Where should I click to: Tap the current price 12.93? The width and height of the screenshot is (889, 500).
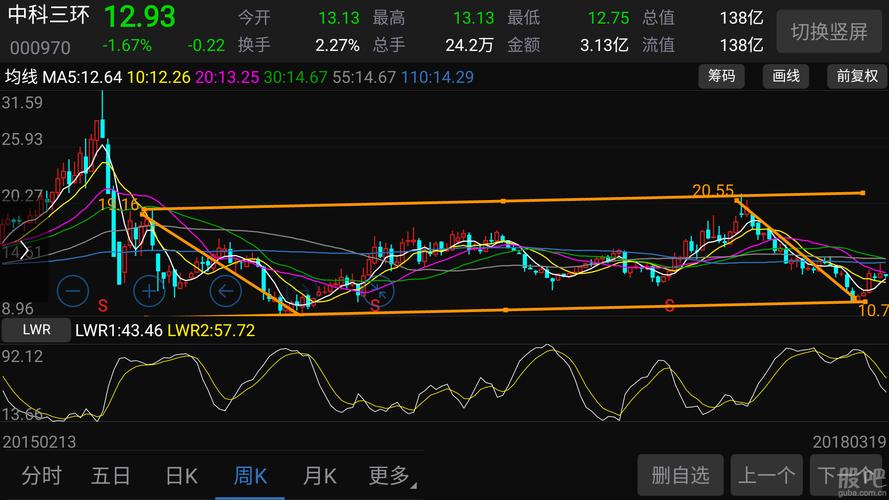139,17
